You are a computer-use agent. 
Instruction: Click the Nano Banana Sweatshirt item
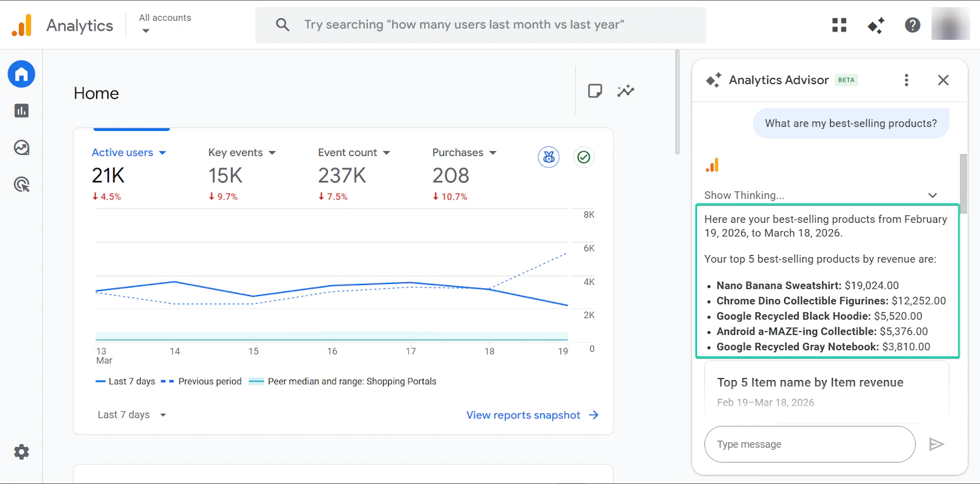(x=807, y=286)
